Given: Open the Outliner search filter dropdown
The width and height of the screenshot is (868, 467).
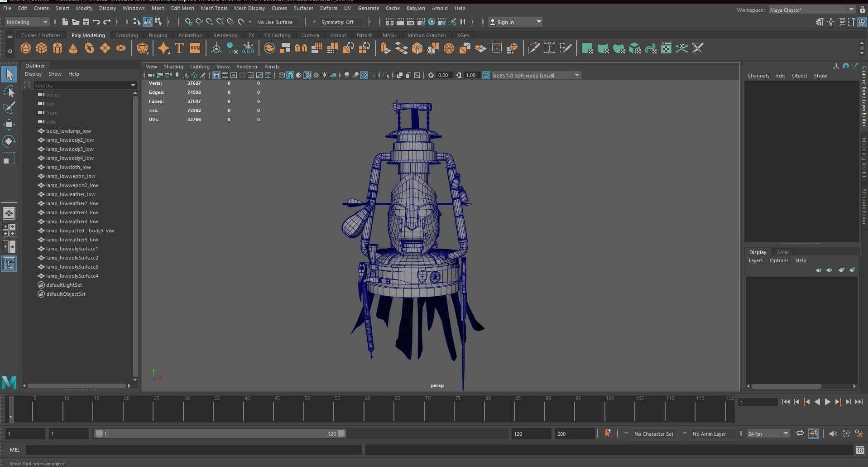Looking at the screenshot, I should (133, 85).
